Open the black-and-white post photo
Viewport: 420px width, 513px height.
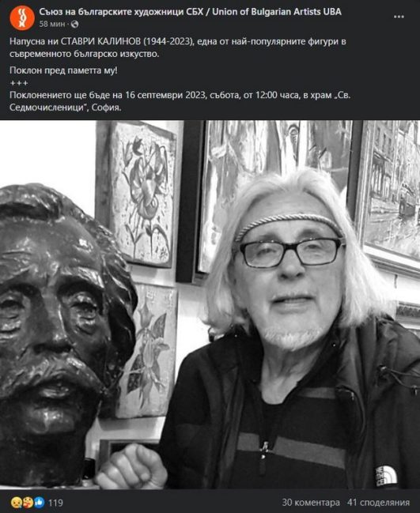(210, 304)
